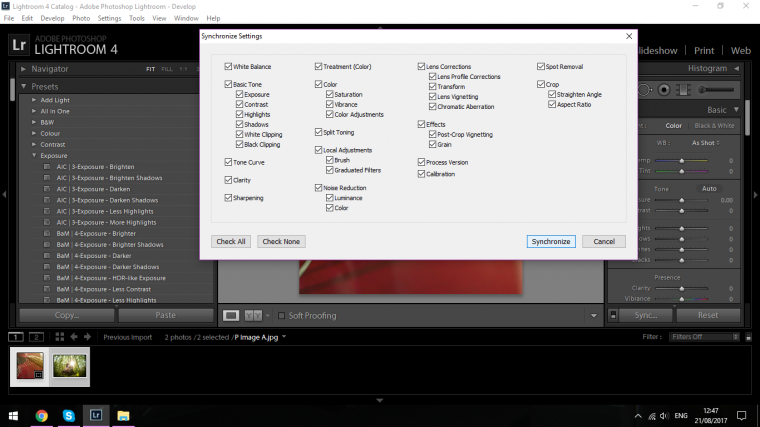760x427 pixels.
Task: Click the Synchronize button
Action: [x=551, y=241]
